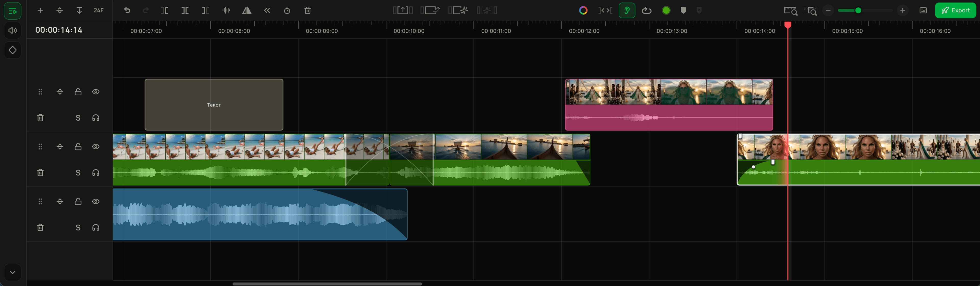The image size is (980, 286).
Task: Click the double-chevron reverse icon
Action: point(267,11)
